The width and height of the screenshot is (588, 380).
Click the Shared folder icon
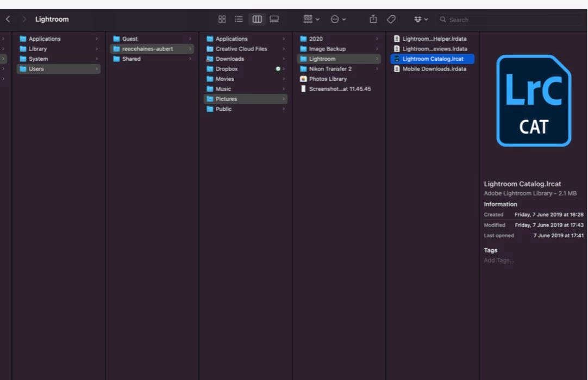pos(117,59)
